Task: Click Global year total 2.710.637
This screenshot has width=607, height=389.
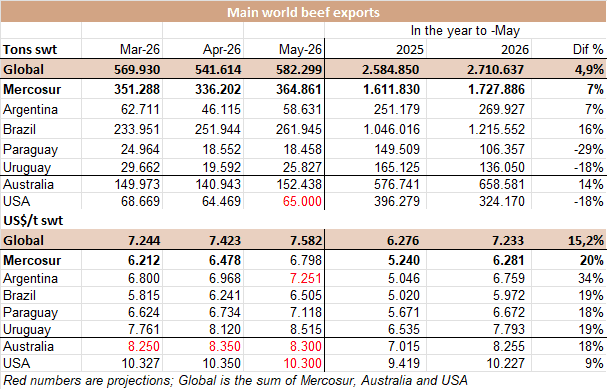Action: [x=495, y=70]
